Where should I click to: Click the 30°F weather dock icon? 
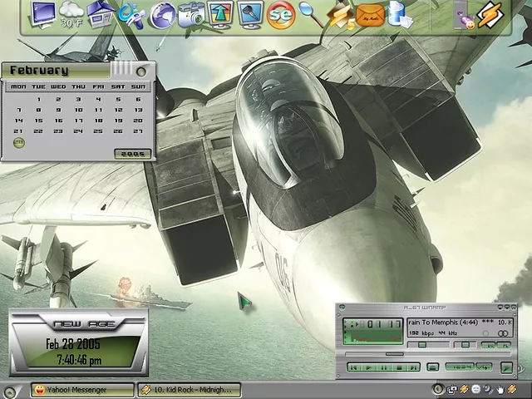(71, 14)
